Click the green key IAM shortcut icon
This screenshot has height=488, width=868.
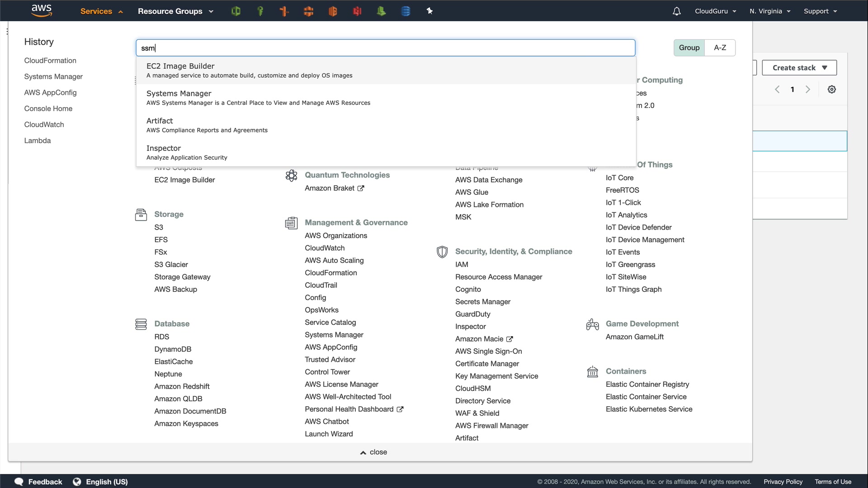pyautogui.click(x=260, y=11)
